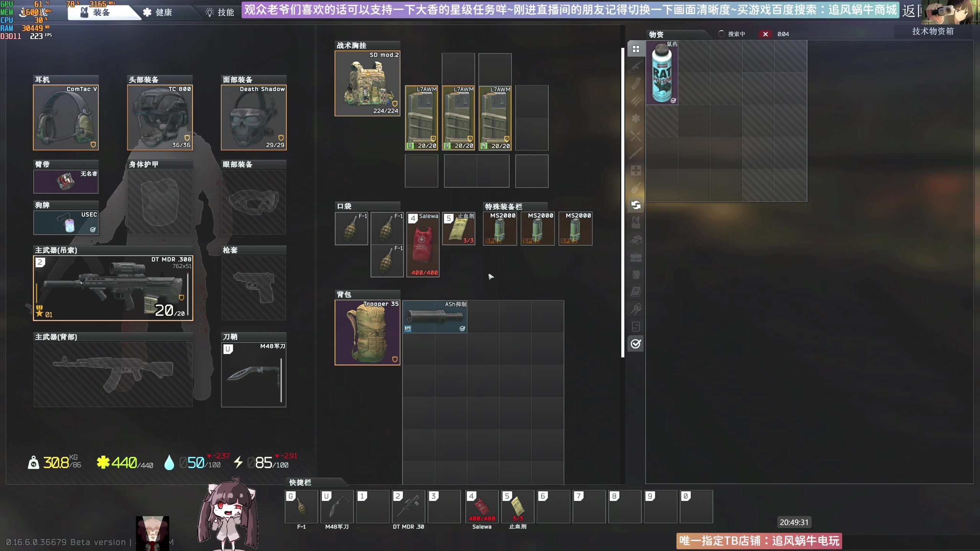
Task: Select the second L7AWM magazine in rig
Action: [459, 118]
